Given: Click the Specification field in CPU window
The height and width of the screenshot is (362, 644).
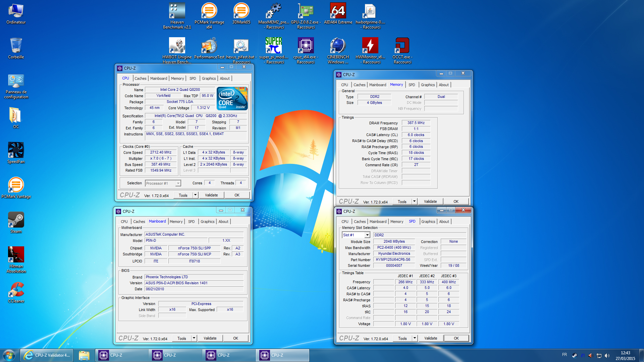Looking at the screenshot, I should (196, 116).
